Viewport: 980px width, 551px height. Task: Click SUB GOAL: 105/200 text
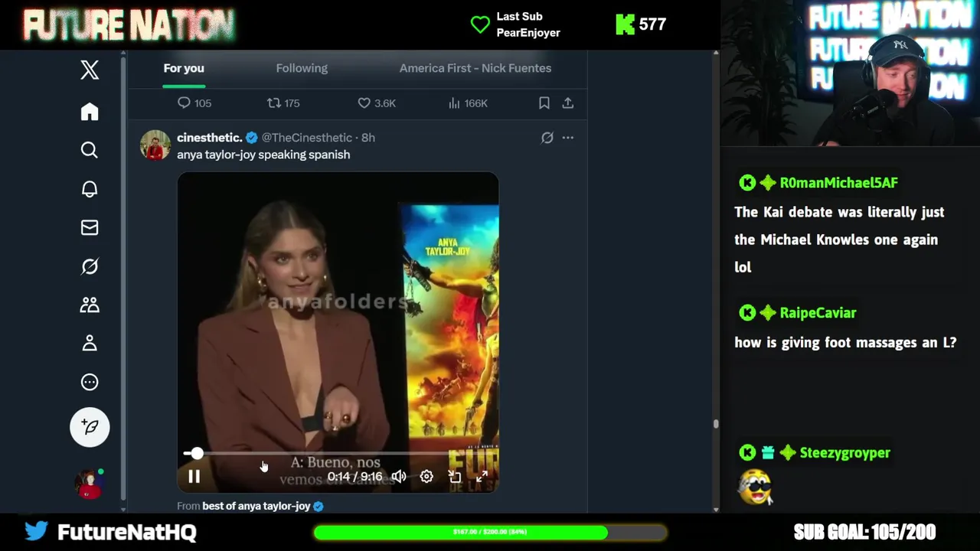[864, 532]
